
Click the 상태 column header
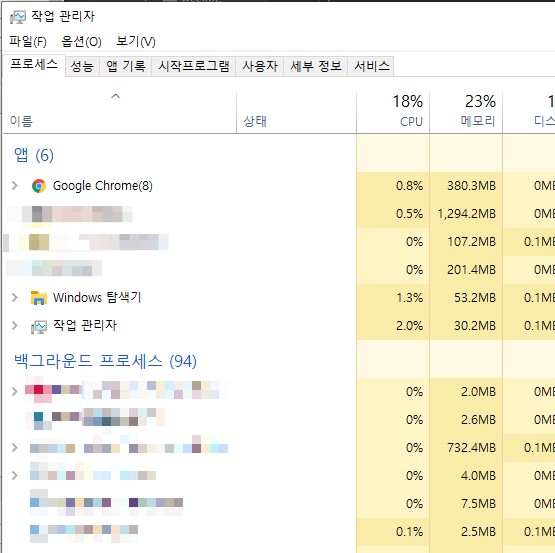(x=296, y=112)
